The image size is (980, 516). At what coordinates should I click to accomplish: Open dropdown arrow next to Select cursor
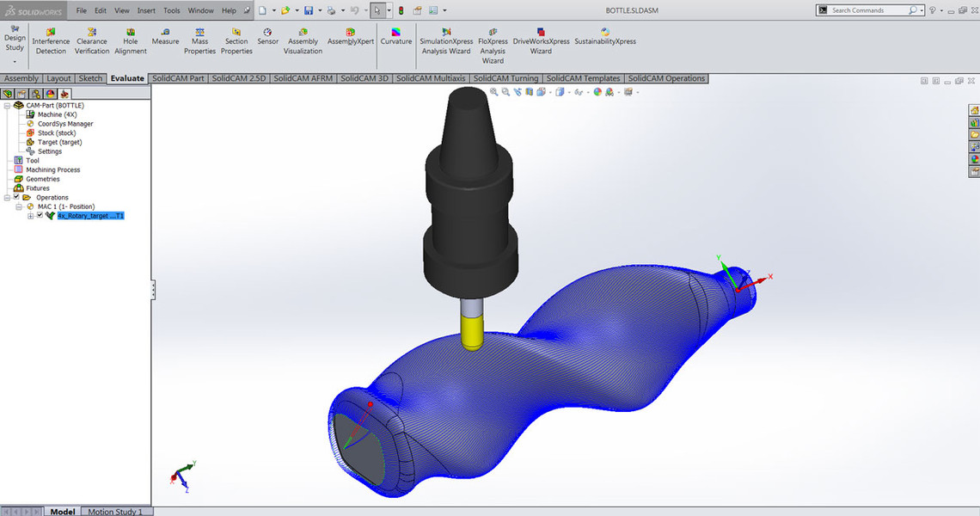[389, 10]
